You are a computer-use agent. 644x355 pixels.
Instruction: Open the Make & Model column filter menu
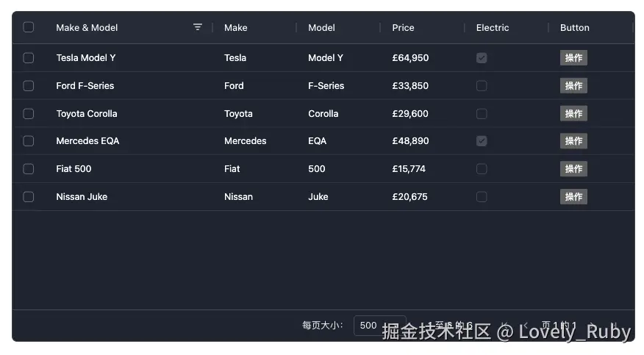(197, 27)
